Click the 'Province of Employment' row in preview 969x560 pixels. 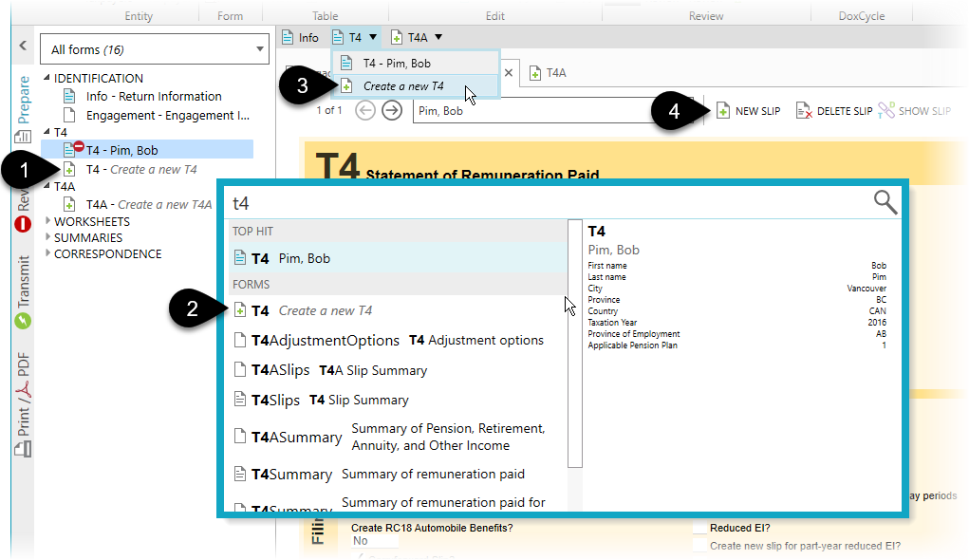736,334
